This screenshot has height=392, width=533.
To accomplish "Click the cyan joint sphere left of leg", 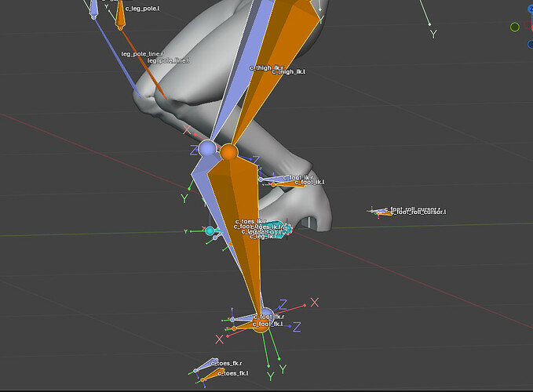I will pyautogui.click(x=210, y=231).
